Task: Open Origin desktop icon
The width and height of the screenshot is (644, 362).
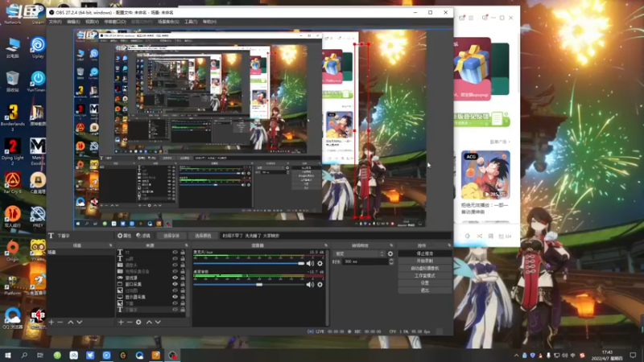Action: [13, 251]
